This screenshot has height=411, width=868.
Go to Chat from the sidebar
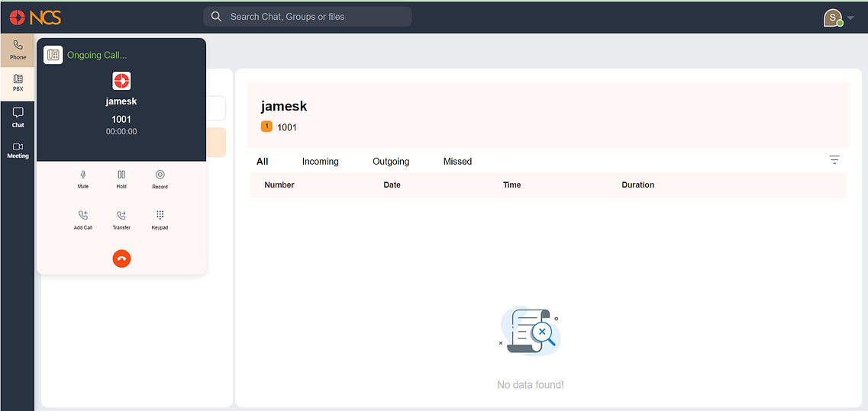point(18,117)
